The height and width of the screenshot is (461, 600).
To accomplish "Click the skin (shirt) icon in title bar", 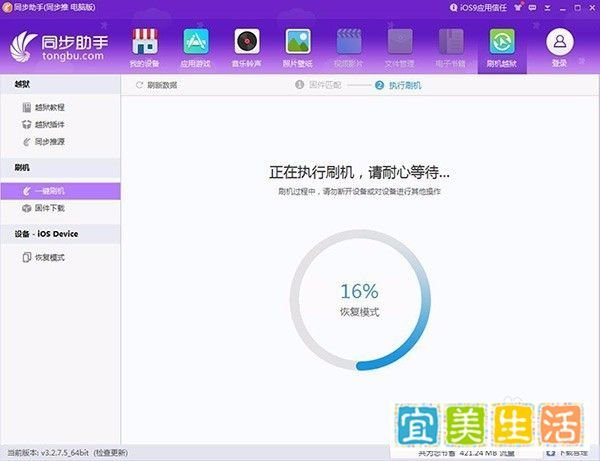I will tap(518, 7).
